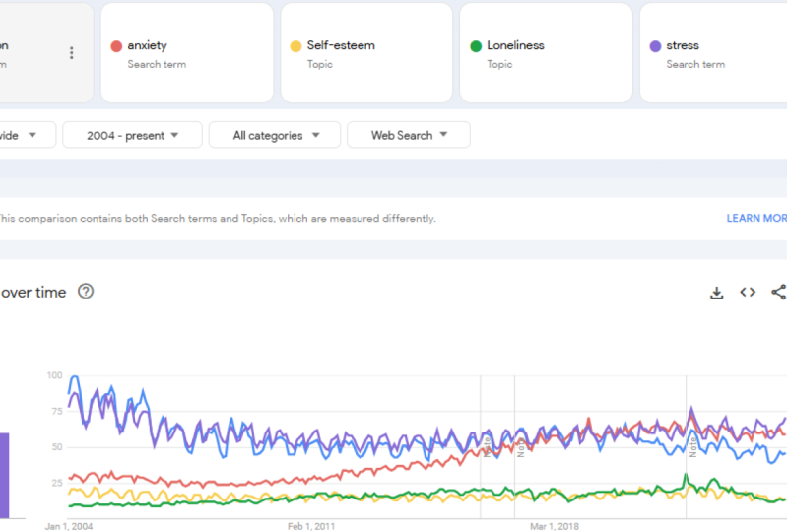This screenshot has width=787, height=532.
Task: Click the yellow dot for Self-esteem
Action: coord(296,46)
